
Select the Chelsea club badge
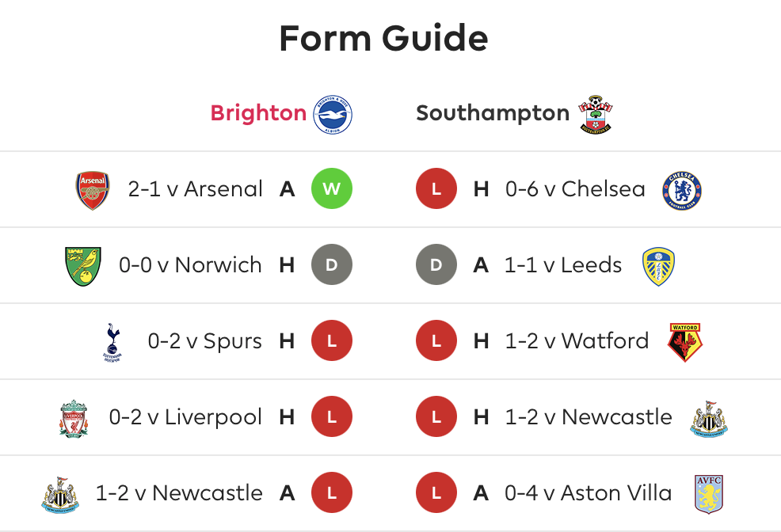tap(682, 191)
